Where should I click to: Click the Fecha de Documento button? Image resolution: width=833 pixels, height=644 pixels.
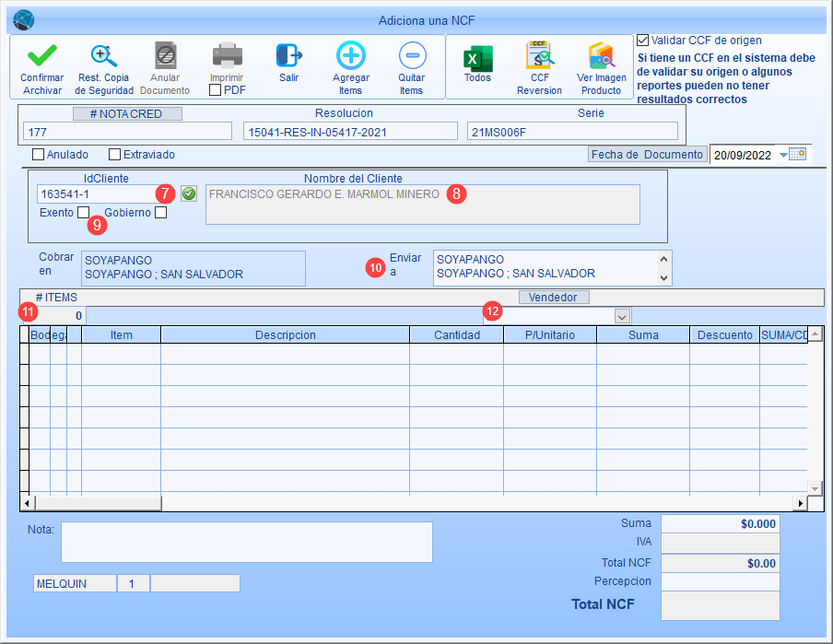click(647, 155)
